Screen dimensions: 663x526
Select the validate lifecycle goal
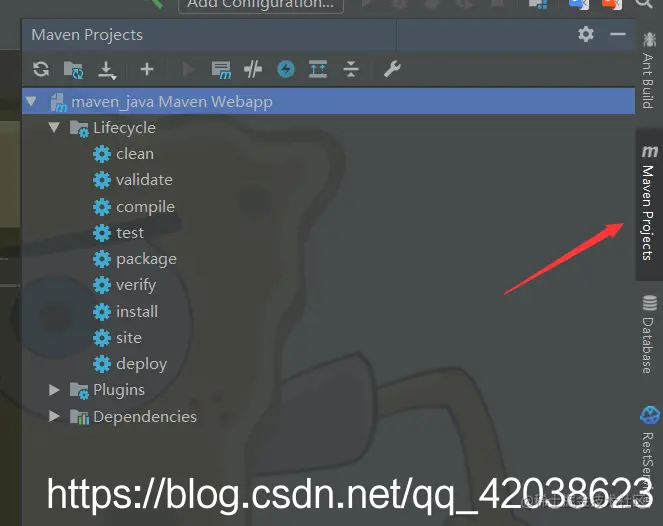(x=144, y=180)
